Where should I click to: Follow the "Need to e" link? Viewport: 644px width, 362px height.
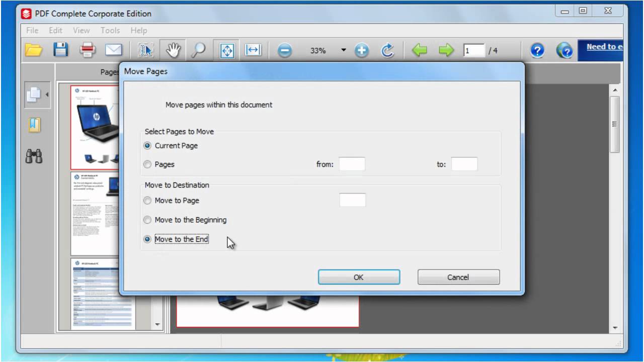click(x=605, y=47)
